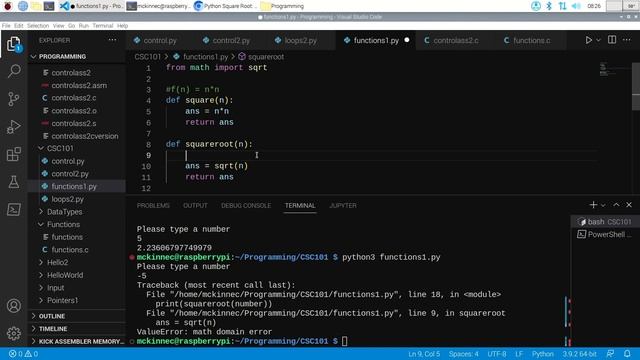Open Explorer Views and More Actions ellipsis
640x360 pixels.
[112, 40]
